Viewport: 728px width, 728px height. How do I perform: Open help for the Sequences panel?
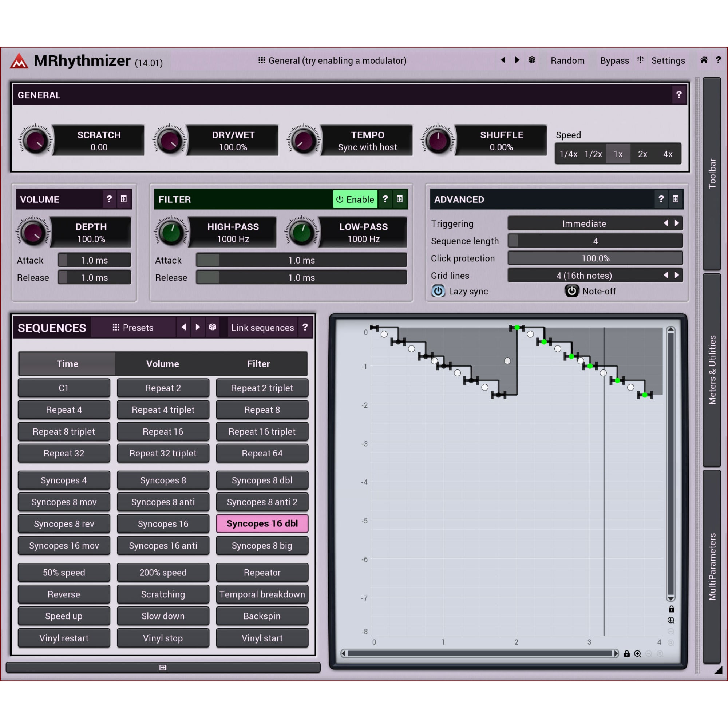305,327
